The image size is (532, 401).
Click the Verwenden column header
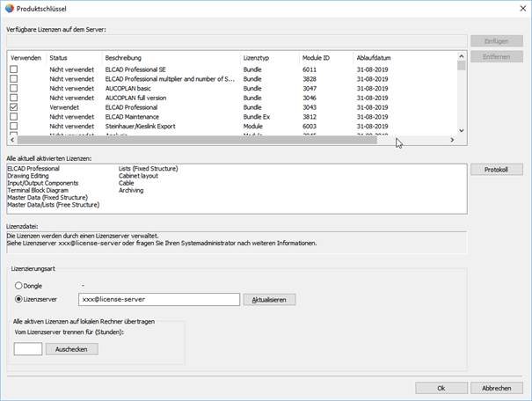coord(26,58)
